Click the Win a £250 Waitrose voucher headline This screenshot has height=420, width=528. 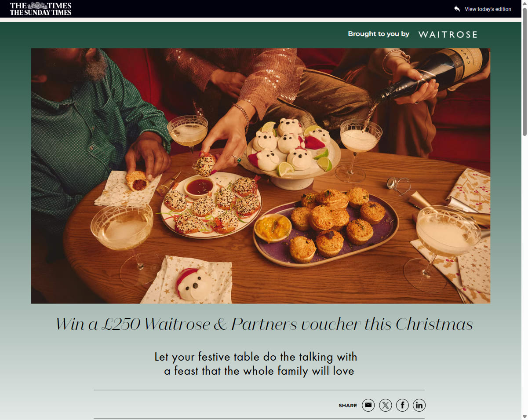coord(264,325)
